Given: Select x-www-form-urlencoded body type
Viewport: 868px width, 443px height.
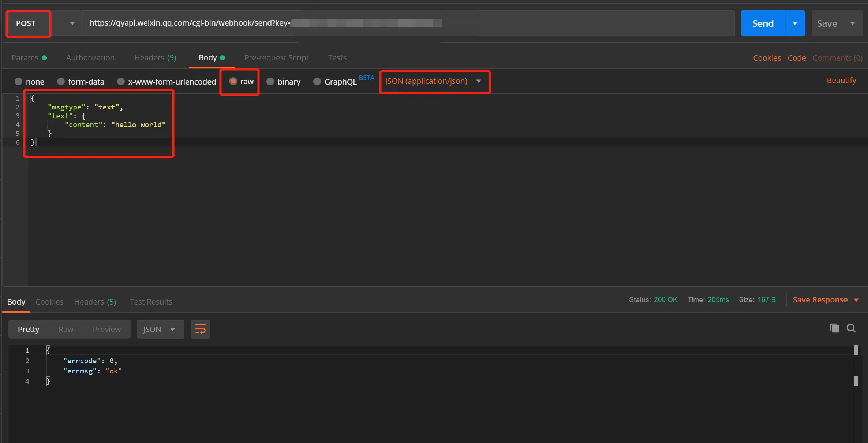Looking at the screenshot, I should pyautogui.click(x=121, y=81).
